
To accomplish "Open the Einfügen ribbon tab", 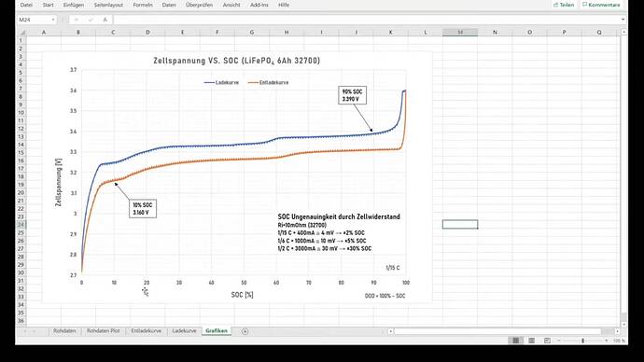I will tap(74, 5).
